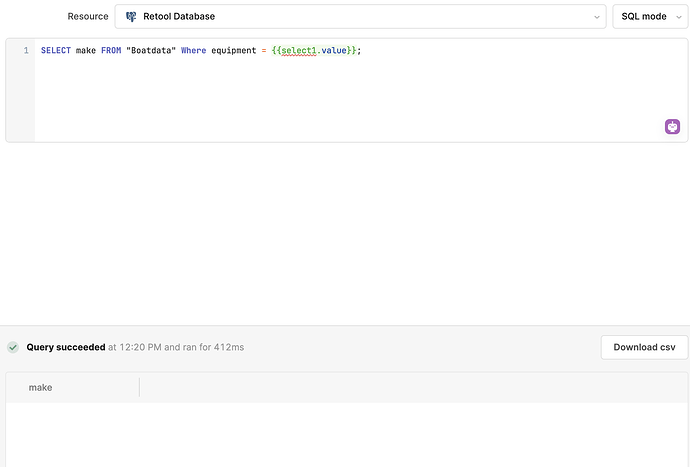This screenshot has width=690, height=467.
Task: Click the FROM keyword in query
Action: pyautogui.click(x=111, y=51)
